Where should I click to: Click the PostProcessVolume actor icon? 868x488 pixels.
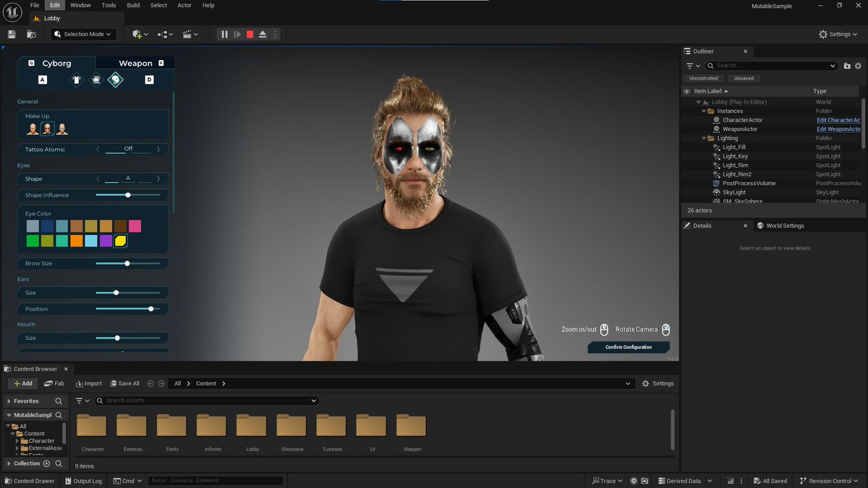tap(717, 184)
